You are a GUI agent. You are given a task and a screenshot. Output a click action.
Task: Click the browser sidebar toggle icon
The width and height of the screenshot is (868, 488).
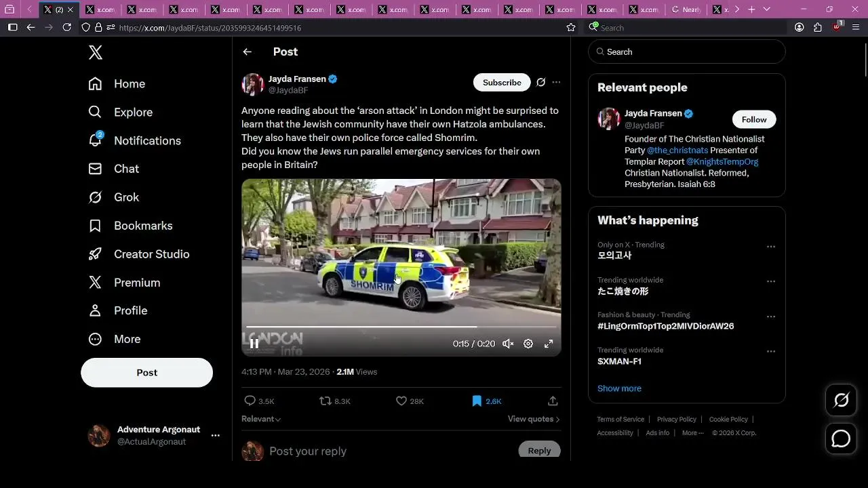click(12, 27)
